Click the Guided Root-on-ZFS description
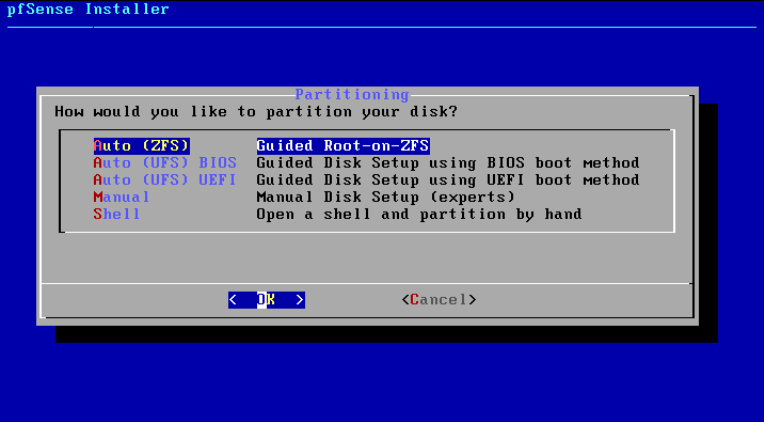 [x=343, y=146]
